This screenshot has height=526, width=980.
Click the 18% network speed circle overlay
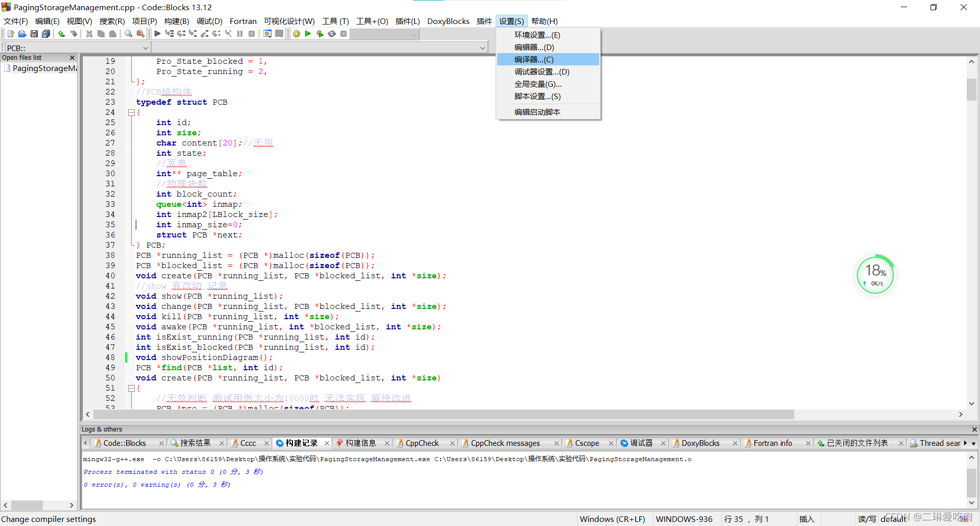coord(875,274)
